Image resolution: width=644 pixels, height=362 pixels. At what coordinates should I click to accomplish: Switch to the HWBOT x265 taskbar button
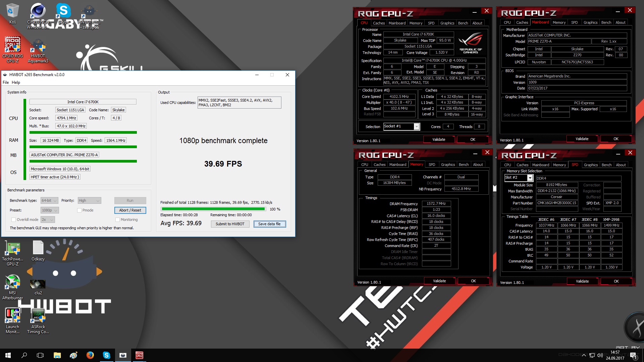click(x=123, y=355)
